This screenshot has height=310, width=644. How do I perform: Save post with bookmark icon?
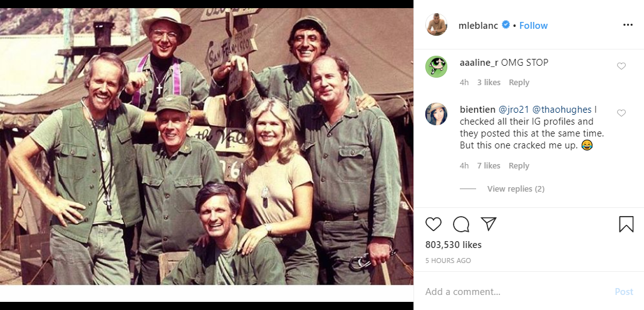click(626, 224)
